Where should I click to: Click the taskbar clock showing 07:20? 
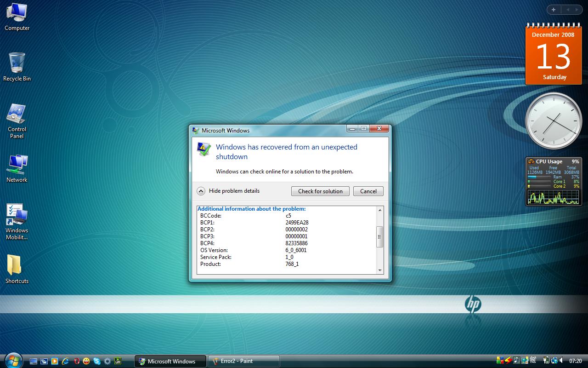tap(575, 361)
